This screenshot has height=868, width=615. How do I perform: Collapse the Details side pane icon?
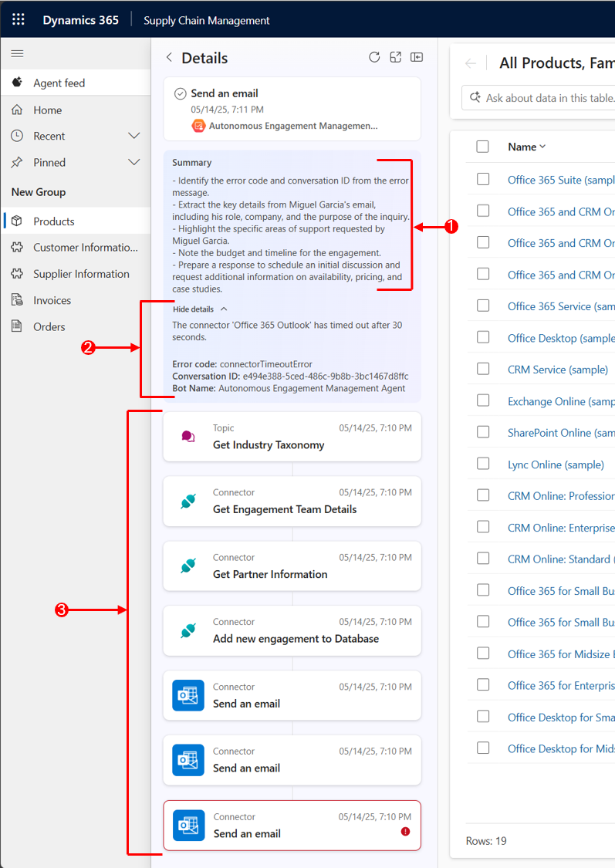417,57
